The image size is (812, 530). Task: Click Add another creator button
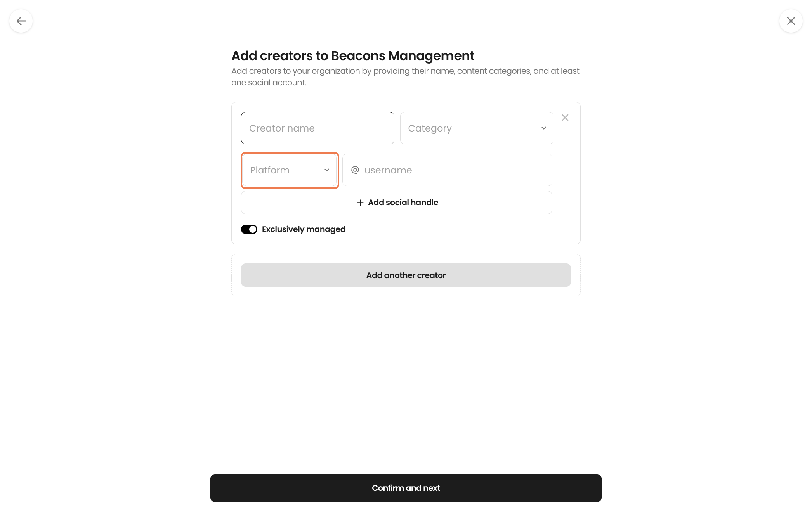pos(406,275)
